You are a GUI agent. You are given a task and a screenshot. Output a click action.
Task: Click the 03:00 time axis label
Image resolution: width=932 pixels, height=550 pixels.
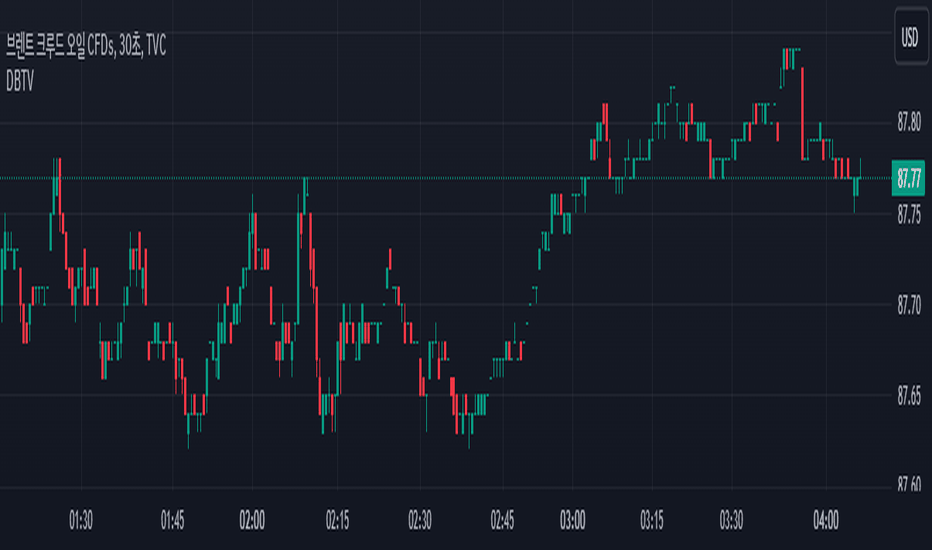[x=572, y=521]
